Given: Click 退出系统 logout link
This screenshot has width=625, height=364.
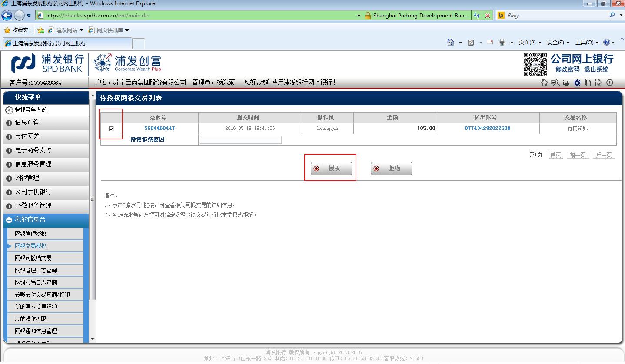Looking at the screenshot, I should (596, 69).
